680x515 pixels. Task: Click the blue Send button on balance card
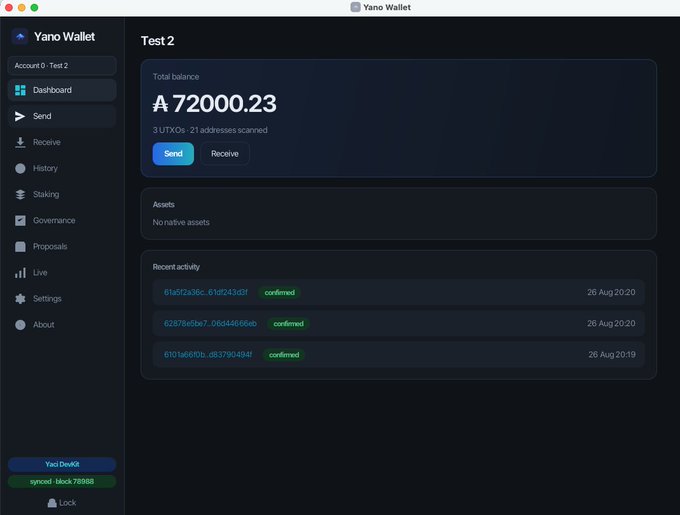[173, 154]
